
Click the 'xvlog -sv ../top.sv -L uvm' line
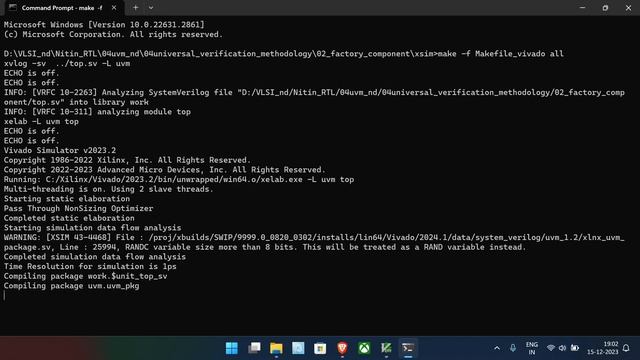(67, 63)
